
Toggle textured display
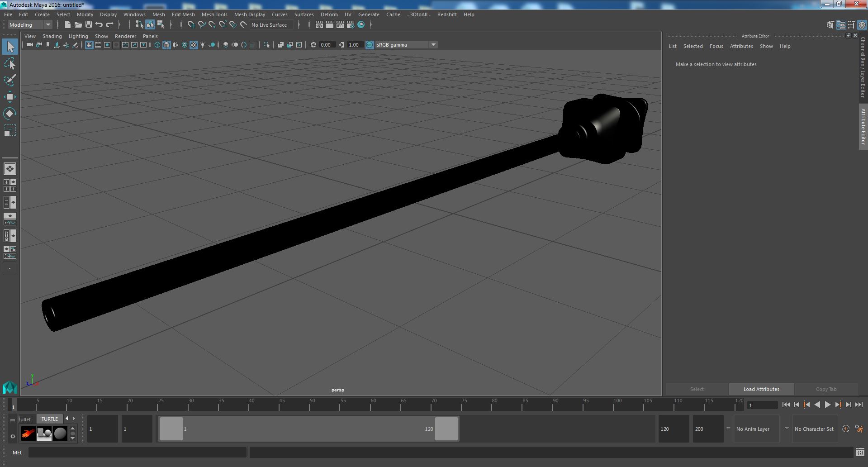coord(194,45)
